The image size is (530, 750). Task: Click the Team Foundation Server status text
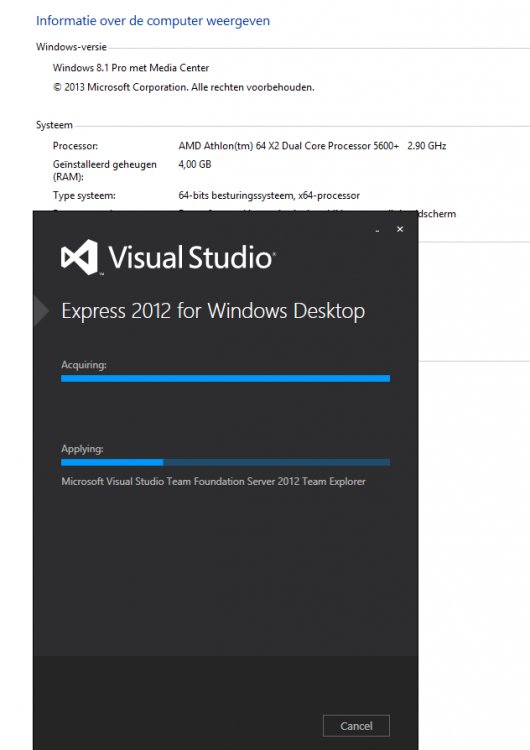[213, 481]
